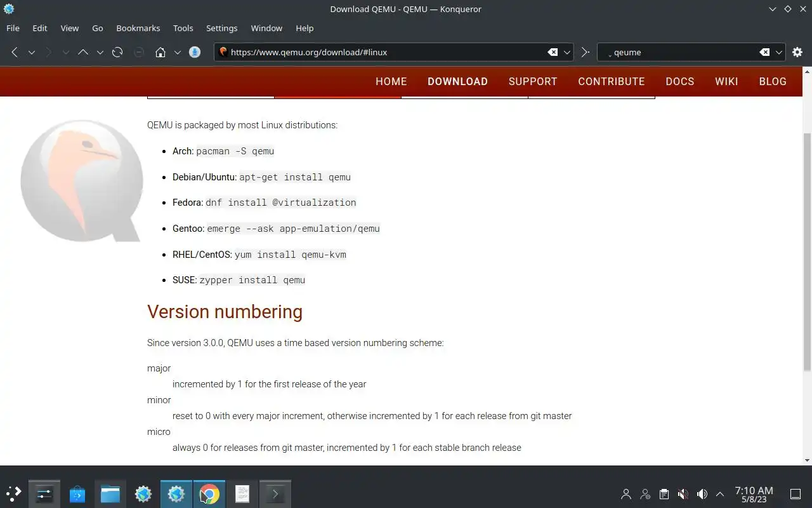
Task: Open BLOG from the site navigation
Action: pos(773,81)
